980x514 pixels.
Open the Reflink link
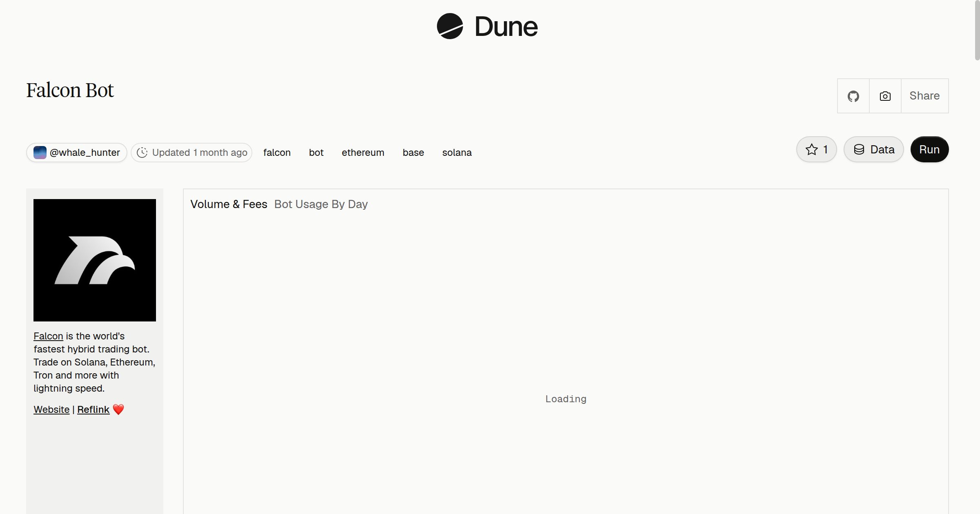click(x=93, y=410)
